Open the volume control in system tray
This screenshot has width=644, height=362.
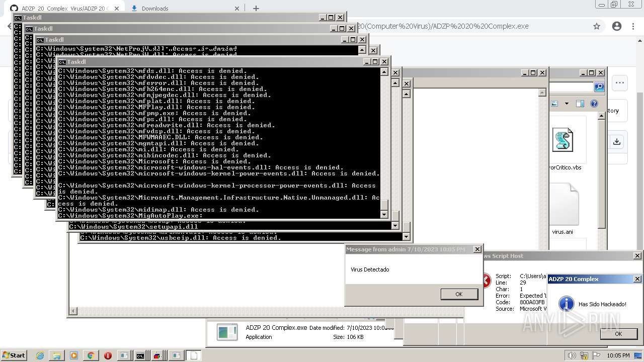[572, 355]
